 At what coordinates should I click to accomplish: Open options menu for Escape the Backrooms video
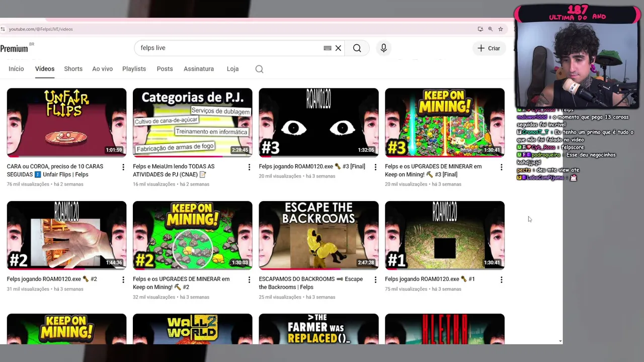tap(375, 280)
